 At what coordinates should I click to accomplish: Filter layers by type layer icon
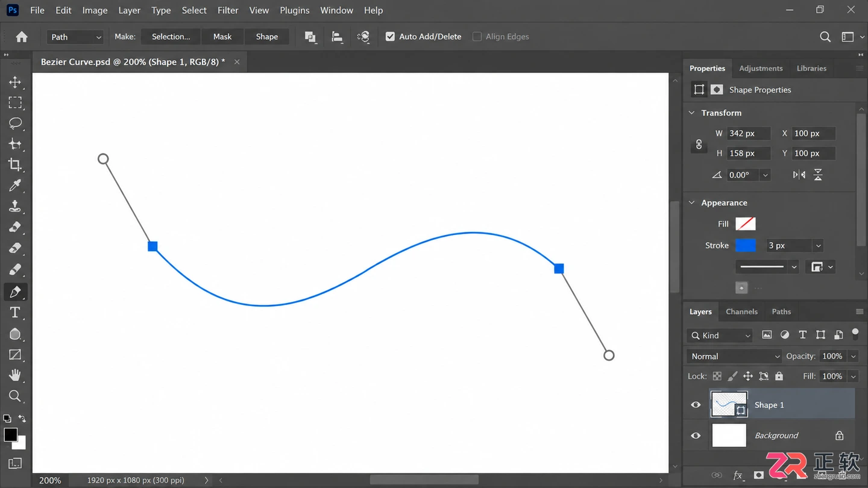(x=802, y=335)
